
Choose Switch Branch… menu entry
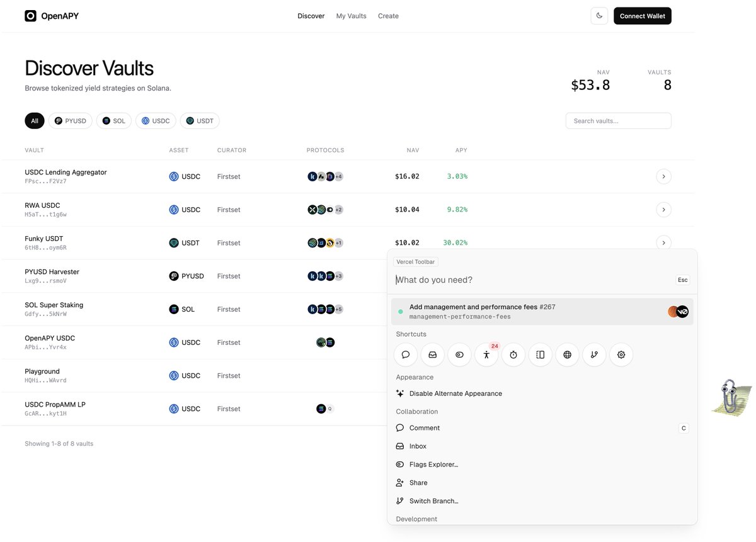pos(542,501)
